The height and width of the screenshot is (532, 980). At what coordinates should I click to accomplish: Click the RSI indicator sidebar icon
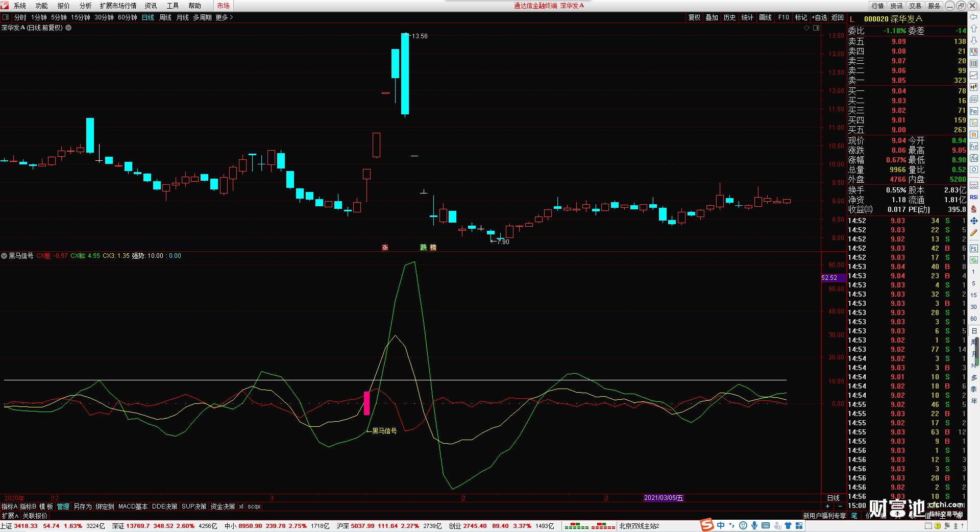[974, 197]
